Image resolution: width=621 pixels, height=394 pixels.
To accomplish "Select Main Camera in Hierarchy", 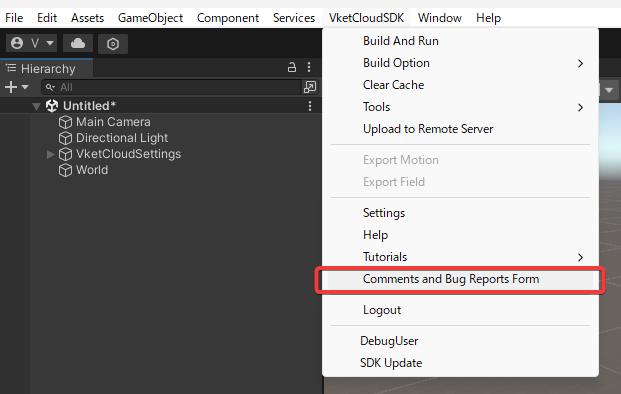I will [x=113, y=122].
